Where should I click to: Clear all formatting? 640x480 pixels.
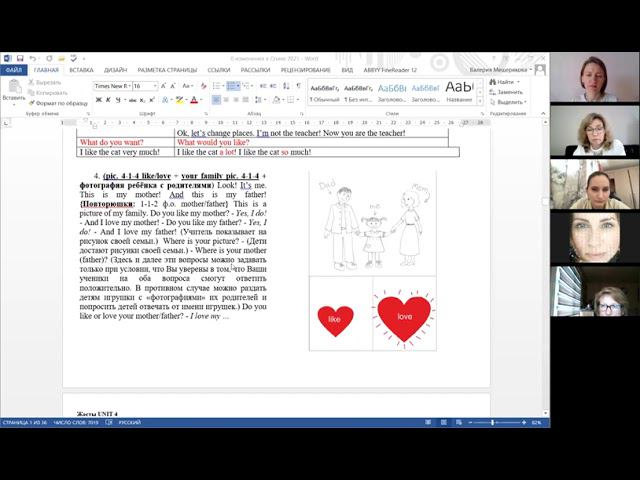click(203, 86)
